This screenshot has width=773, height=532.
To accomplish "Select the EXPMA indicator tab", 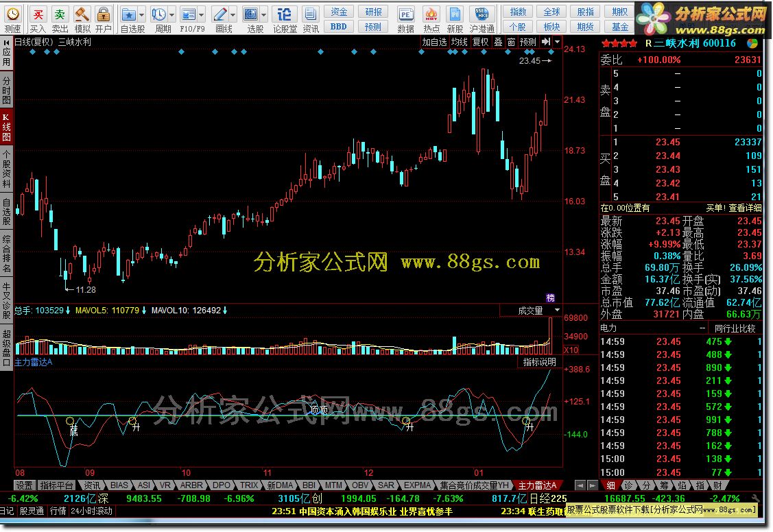I will [x=417, y=485].
